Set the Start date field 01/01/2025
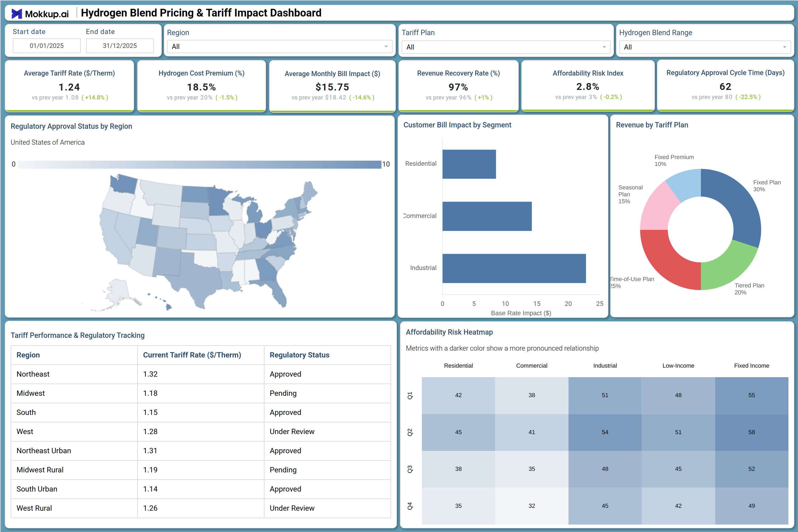Image resolution: width=798 pixels, height=532 pixels. point(47,45)
